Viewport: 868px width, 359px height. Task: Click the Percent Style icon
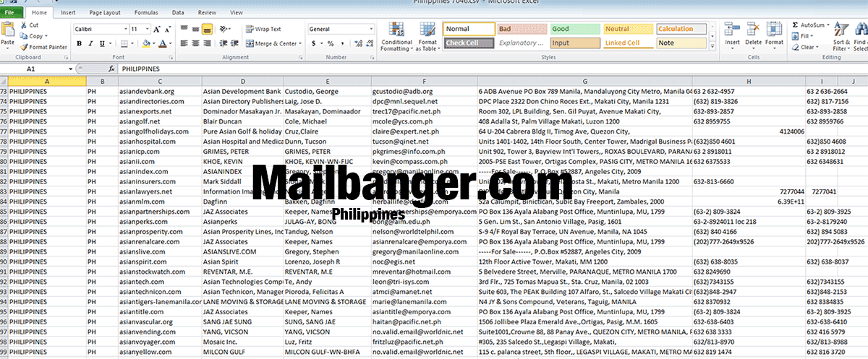tap(330, 43)
